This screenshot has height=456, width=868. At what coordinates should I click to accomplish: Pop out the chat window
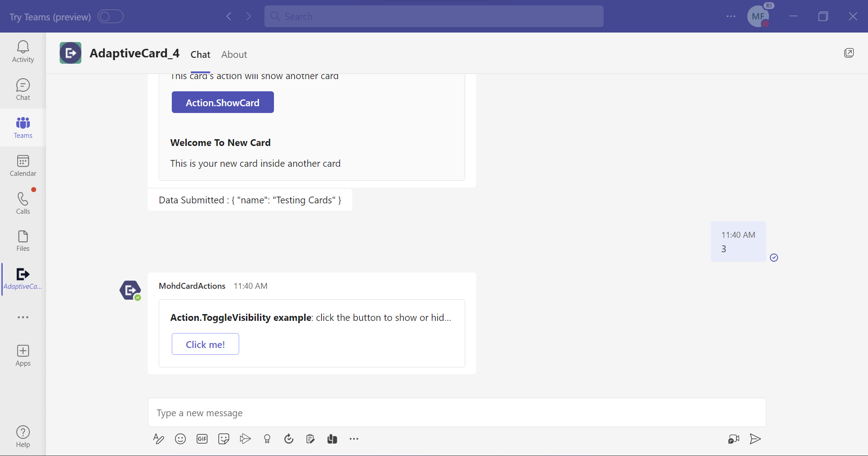(x=849, y=53)
